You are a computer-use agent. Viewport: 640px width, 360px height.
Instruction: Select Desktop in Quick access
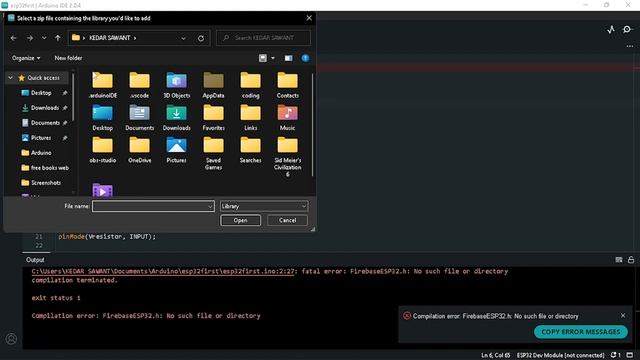41,93
